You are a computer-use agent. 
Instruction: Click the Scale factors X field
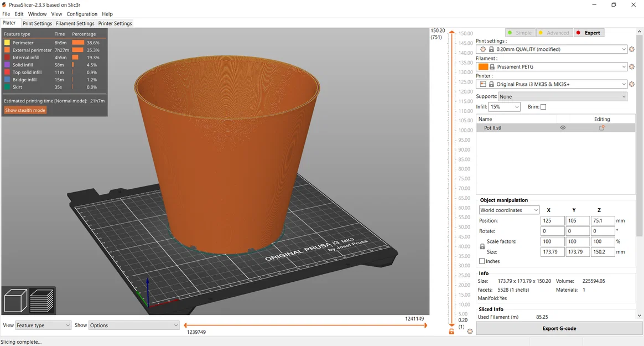(552, 241)
